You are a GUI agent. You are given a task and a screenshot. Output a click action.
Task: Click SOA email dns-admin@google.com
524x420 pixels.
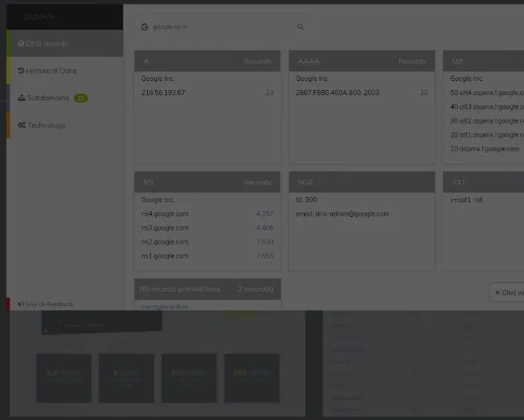pos(342,214)
